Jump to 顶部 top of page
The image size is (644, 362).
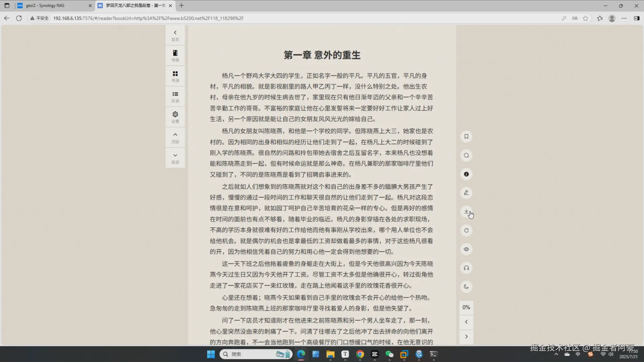[x=175, y=137]
